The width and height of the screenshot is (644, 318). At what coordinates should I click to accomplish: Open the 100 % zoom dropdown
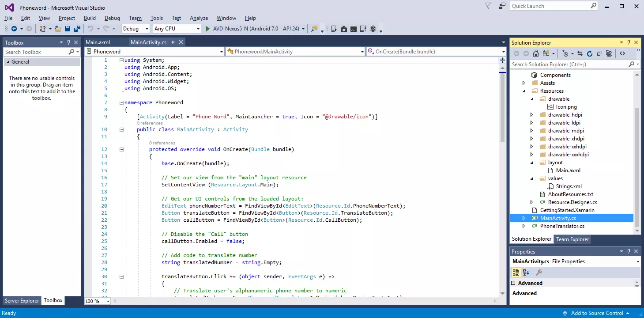pos(98,301)
